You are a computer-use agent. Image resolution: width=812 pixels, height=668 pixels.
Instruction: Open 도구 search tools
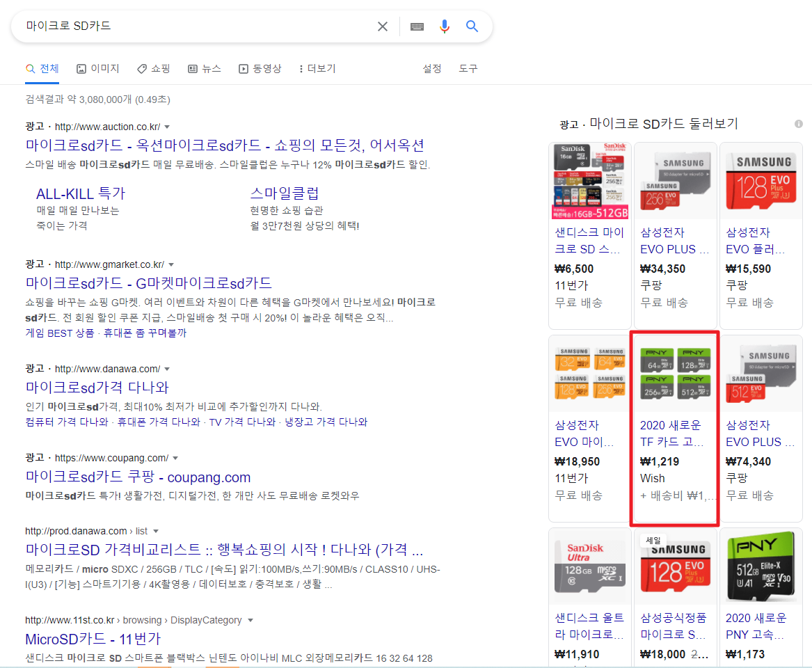point(468,68)
